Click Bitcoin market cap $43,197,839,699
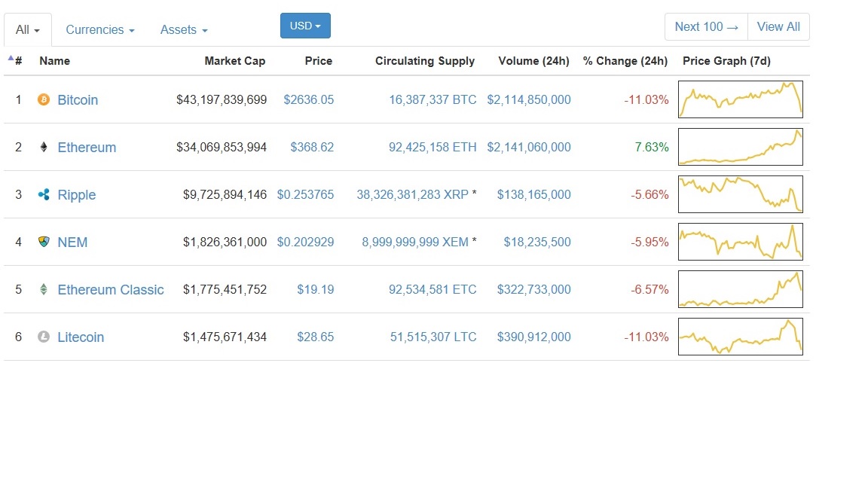Image resolution: width=868 pixels, height=488 pixels. 222,99
